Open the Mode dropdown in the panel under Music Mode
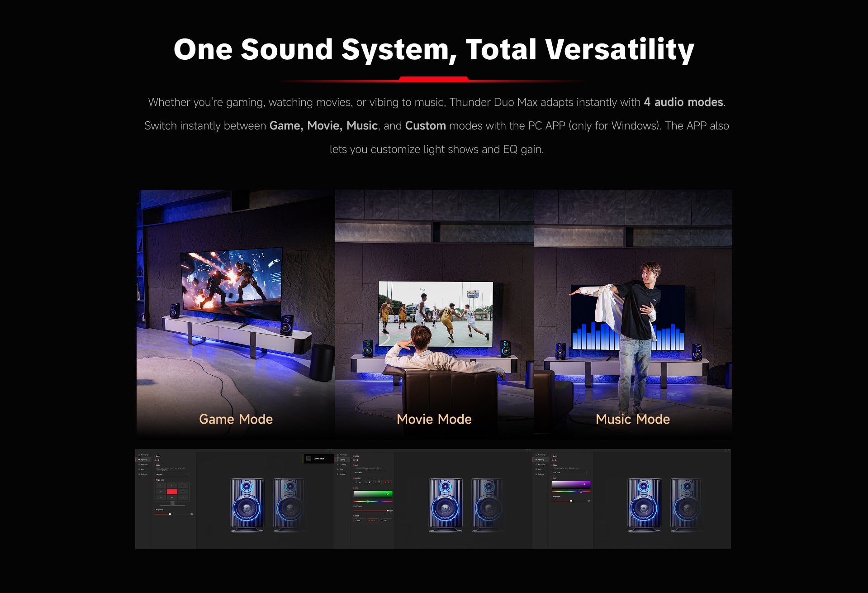 (x=569, y=473)
